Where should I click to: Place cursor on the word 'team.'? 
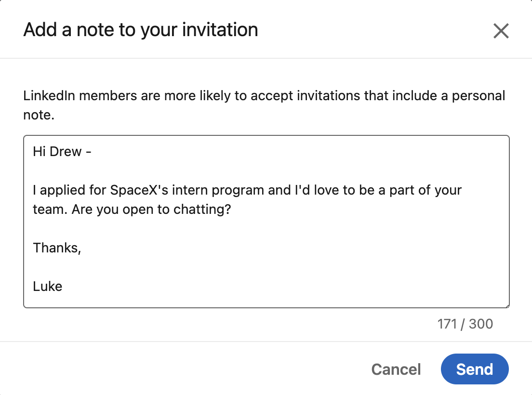tap(50, 210)
